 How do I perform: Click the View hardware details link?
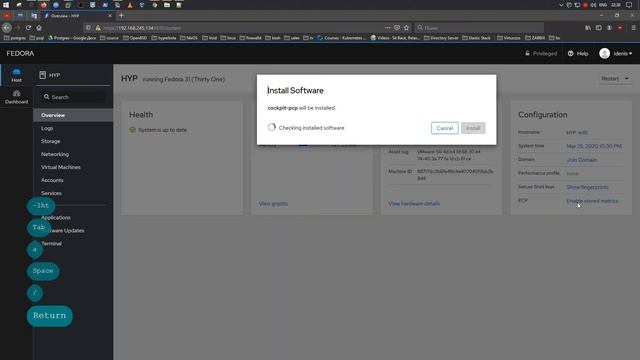[x=414, y=203]
